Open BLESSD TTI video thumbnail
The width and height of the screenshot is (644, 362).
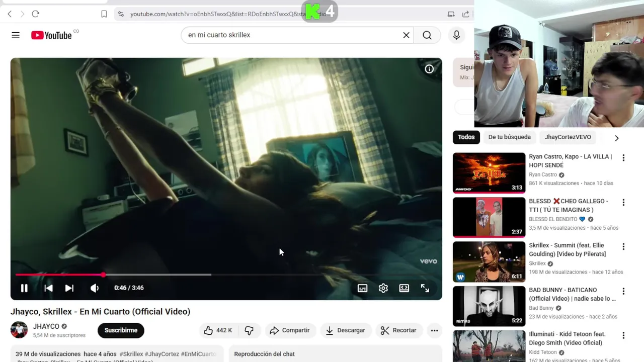tap(489, 217)
